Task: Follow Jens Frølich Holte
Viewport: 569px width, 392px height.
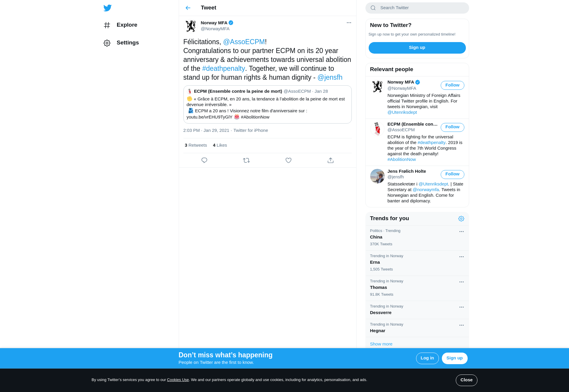Action: (x=452, y=174)
